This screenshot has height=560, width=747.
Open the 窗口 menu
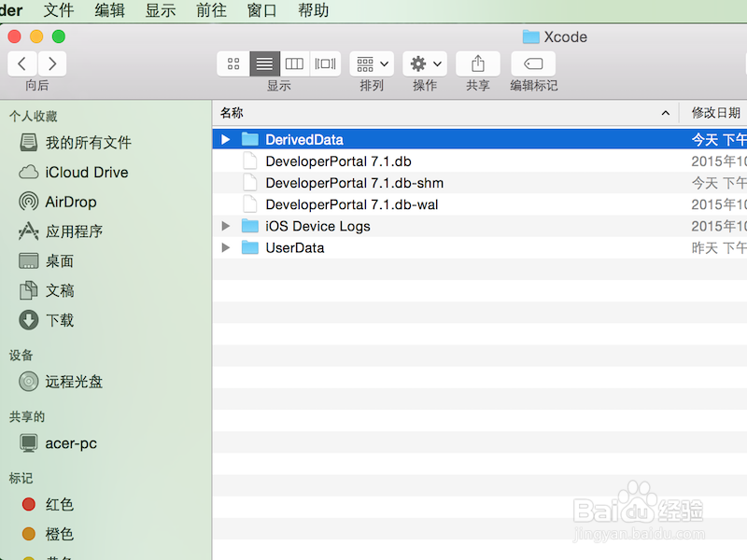[x=260, y=10]
